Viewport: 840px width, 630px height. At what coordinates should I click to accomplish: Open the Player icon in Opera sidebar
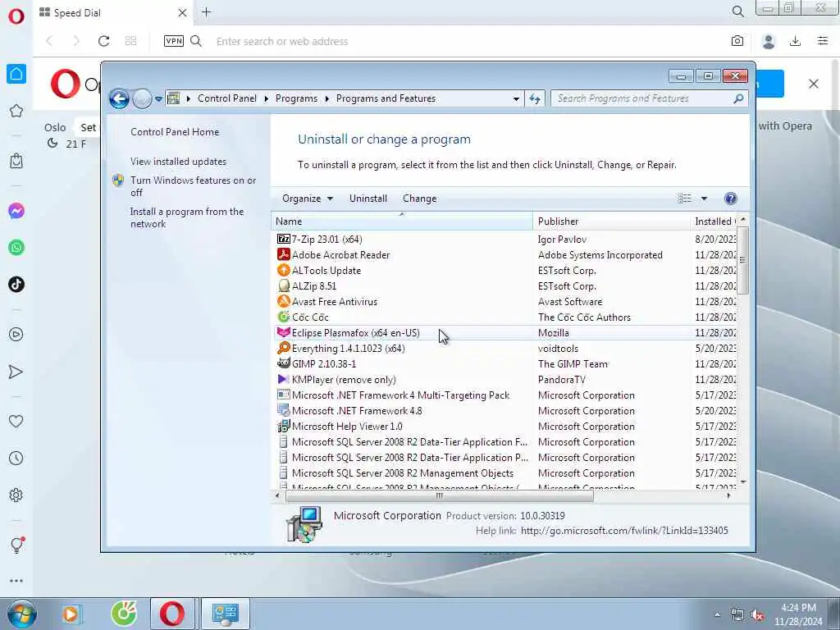point(16,335)
